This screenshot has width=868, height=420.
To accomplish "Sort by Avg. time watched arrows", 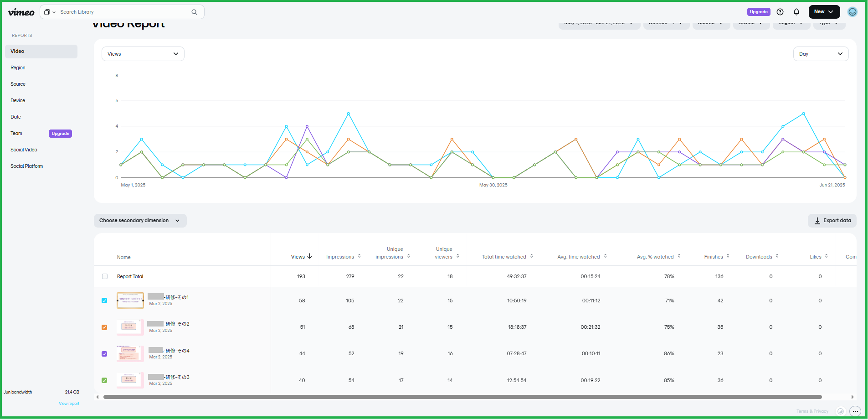I will pos(606,256).
